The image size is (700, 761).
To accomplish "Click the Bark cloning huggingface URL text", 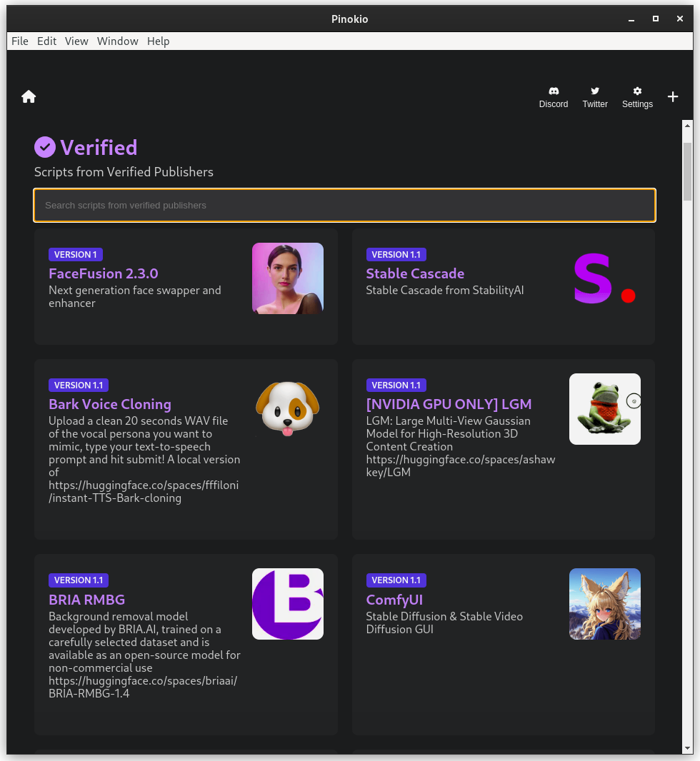I will pyautogui.click(x=144, y=492).
